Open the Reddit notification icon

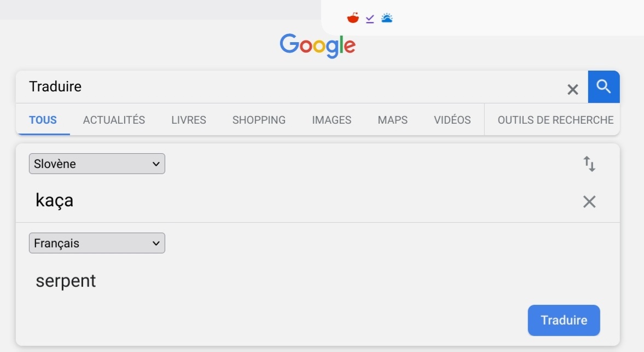pos(353,19)
